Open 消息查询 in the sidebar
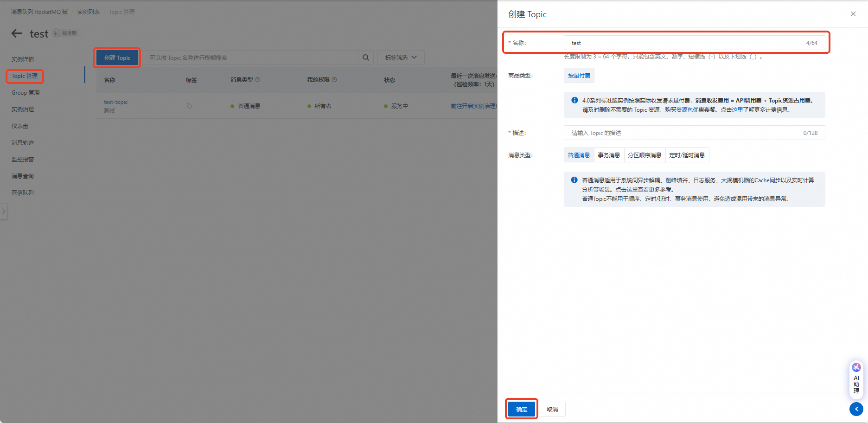This screenshot has width=868, height=423. [23, 176]
